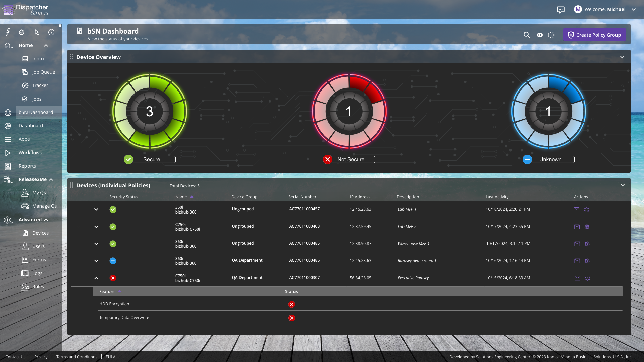
Task: Click mail icon for Lab MFP 1
Action: tap(576, 210)
